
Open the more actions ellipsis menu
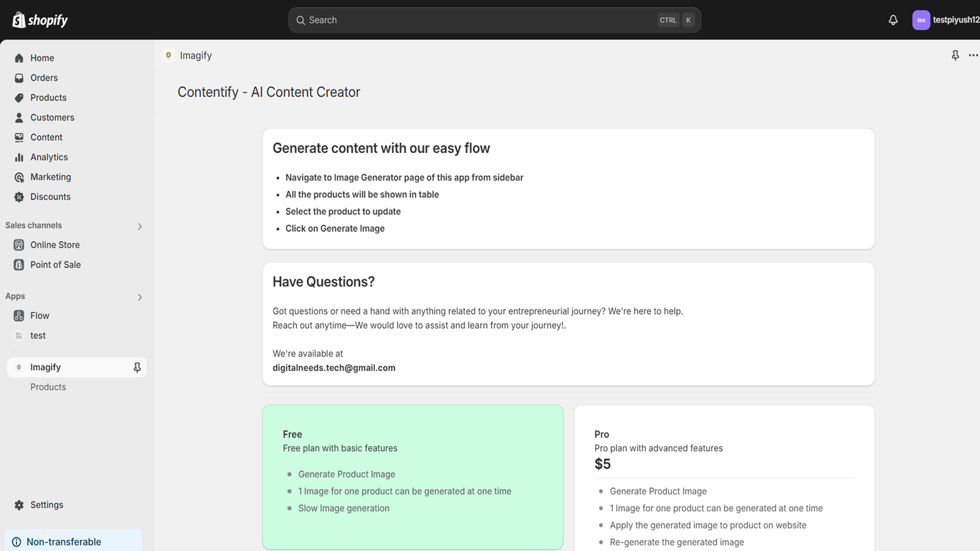(973, 55)
